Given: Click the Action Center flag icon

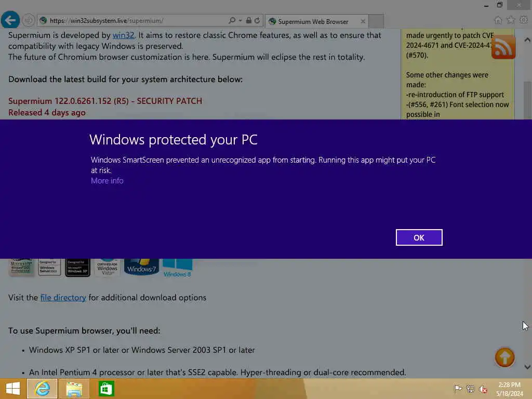Looking at the screenshot, I should click(x=458, y=389).
